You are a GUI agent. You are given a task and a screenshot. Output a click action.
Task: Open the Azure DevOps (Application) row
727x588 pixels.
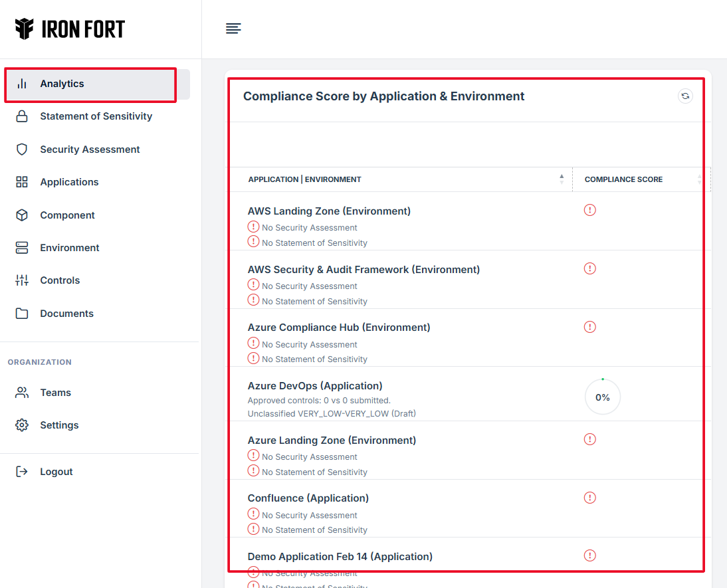click(x=315, y=386)
